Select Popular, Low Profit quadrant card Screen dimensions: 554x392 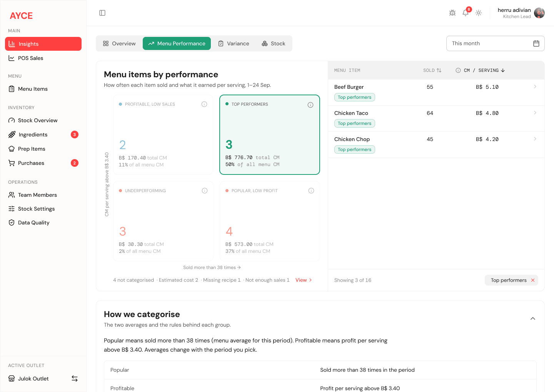pos(270,221)
